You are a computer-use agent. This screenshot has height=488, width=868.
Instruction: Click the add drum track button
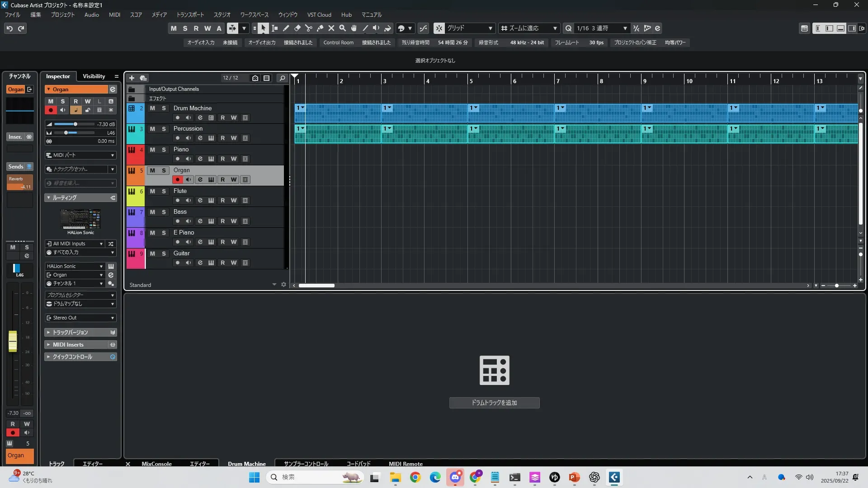pos(494,403)
